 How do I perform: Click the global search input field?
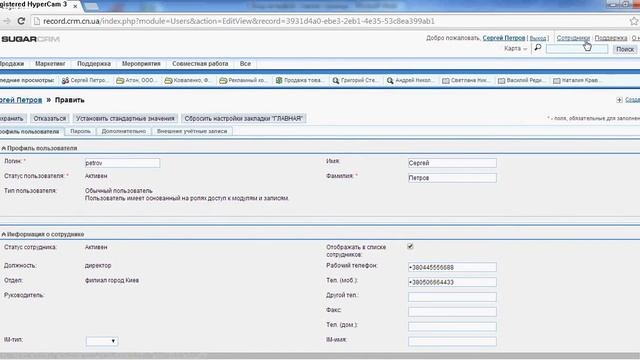[x=577, y=49]
